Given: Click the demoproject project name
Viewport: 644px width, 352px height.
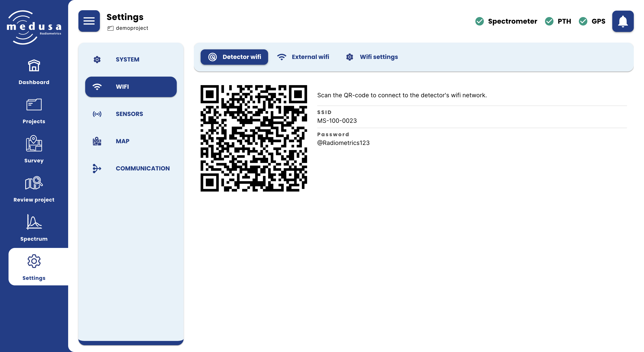Looking at the screenshot, I should coord(132,28).
